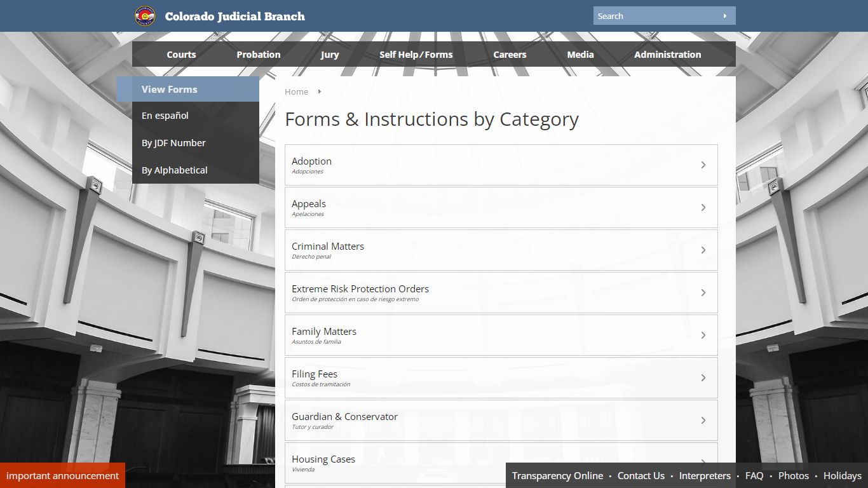Open the En español sidebar link
This screenshot has width=868, height=488.
click(165, 116)
